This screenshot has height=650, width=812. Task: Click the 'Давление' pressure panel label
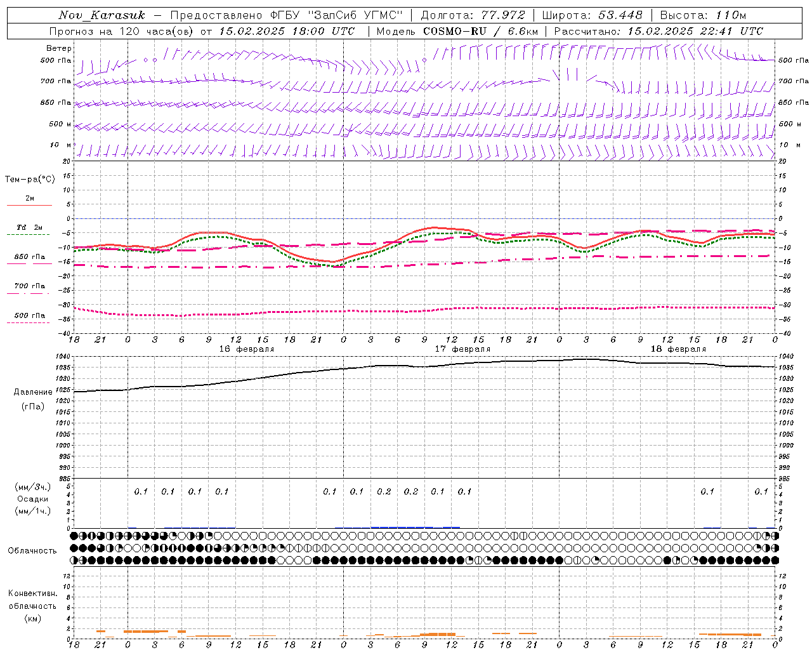pos(33,392)
